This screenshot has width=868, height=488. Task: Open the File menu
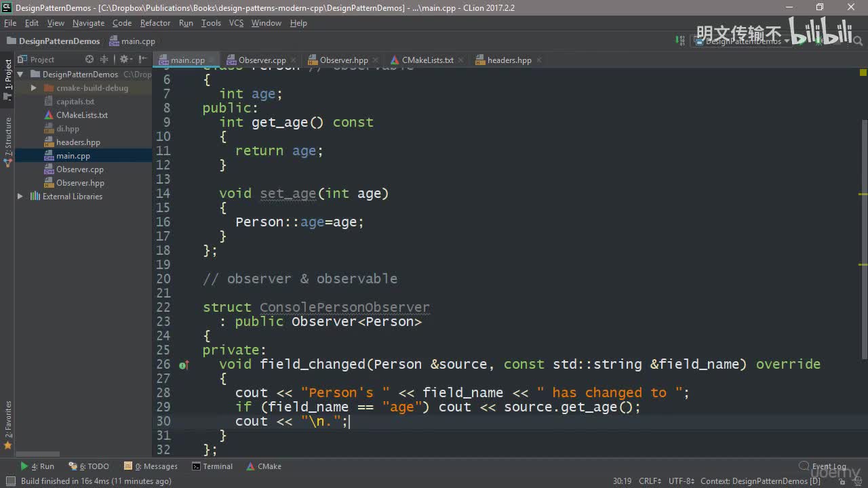tap(10, 23)
